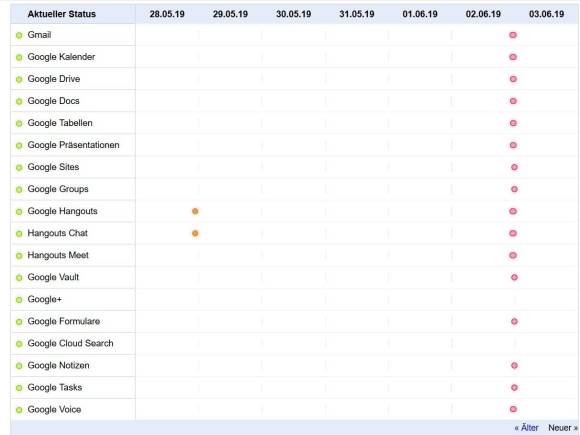Click the pink outage dot for Google Formulare
This screenshot has width=580, height=435.
click(514, 321)
